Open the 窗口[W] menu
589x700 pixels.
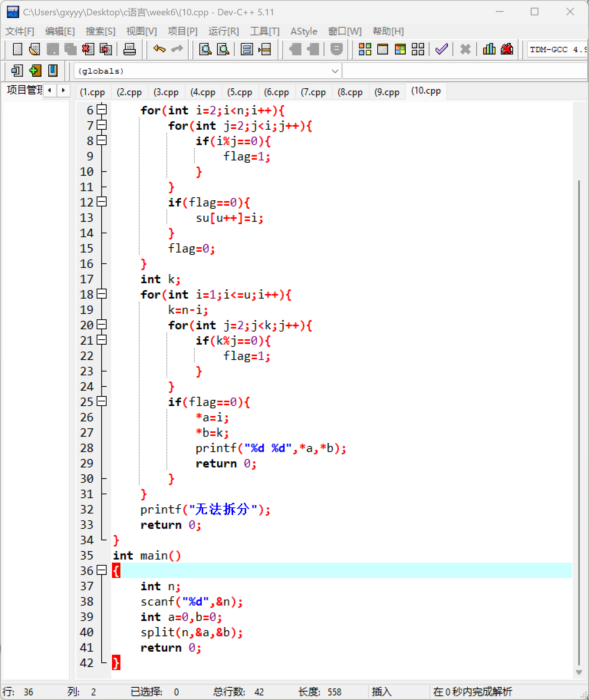click(345, 31)
